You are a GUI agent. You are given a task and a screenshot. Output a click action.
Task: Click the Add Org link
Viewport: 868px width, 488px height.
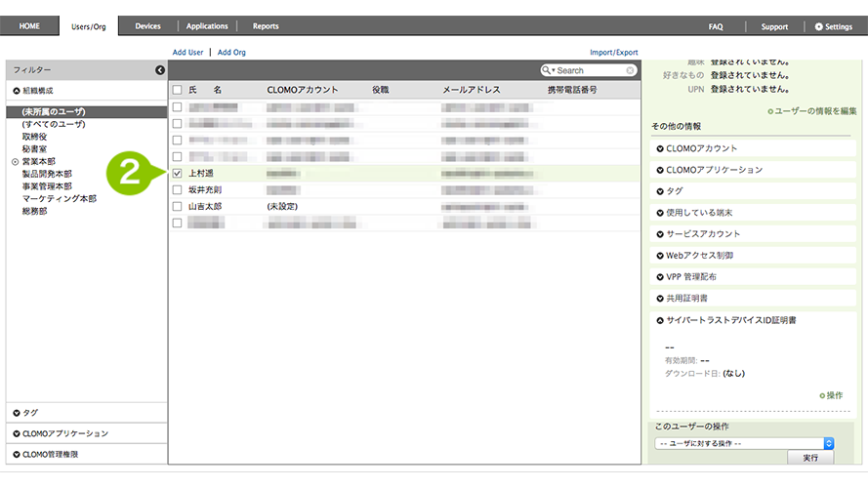tap(231, 52)
